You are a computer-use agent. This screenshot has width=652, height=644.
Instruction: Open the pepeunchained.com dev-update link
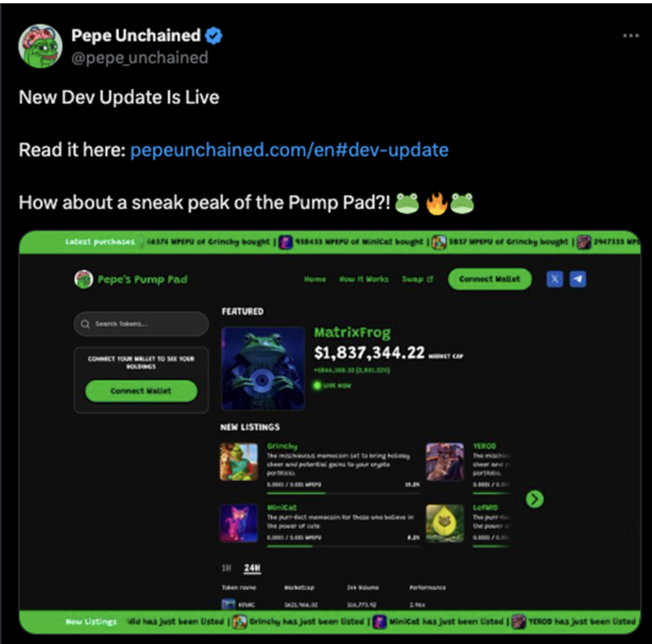pos(289,150)
